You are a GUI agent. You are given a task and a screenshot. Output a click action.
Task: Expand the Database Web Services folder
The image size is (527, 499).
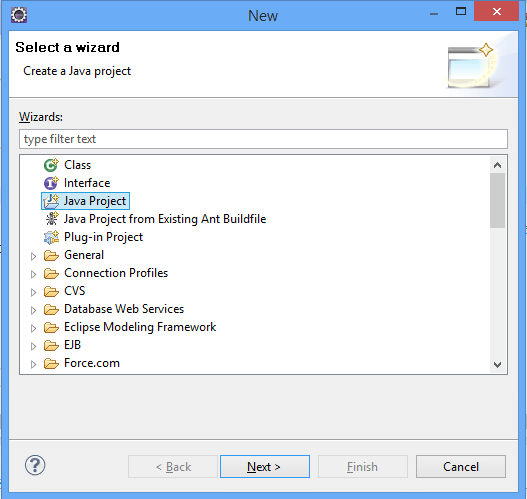(x=33, y=310)
